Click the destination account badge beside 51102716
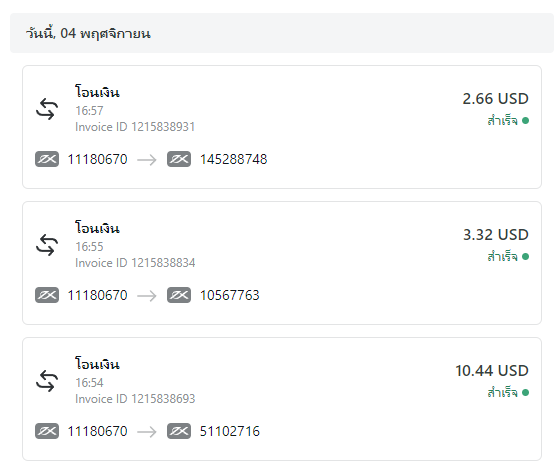 pos(179,431)
